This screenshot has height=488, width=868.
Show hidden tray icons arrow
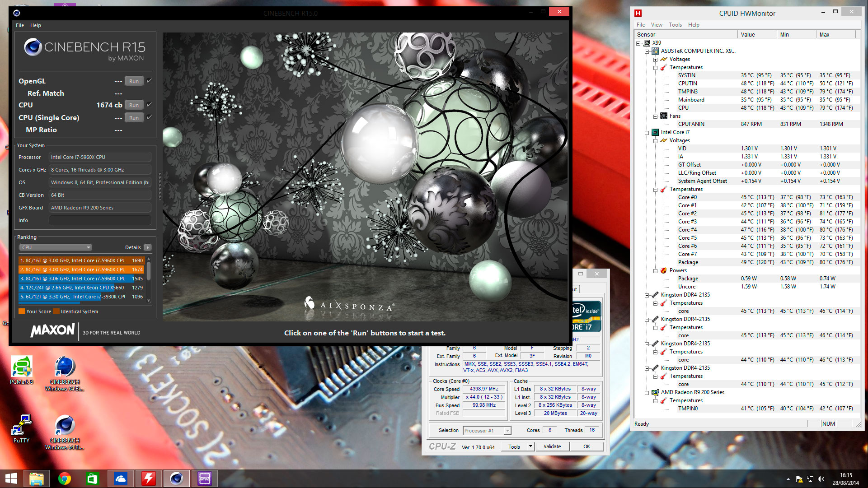pos(788,479)
